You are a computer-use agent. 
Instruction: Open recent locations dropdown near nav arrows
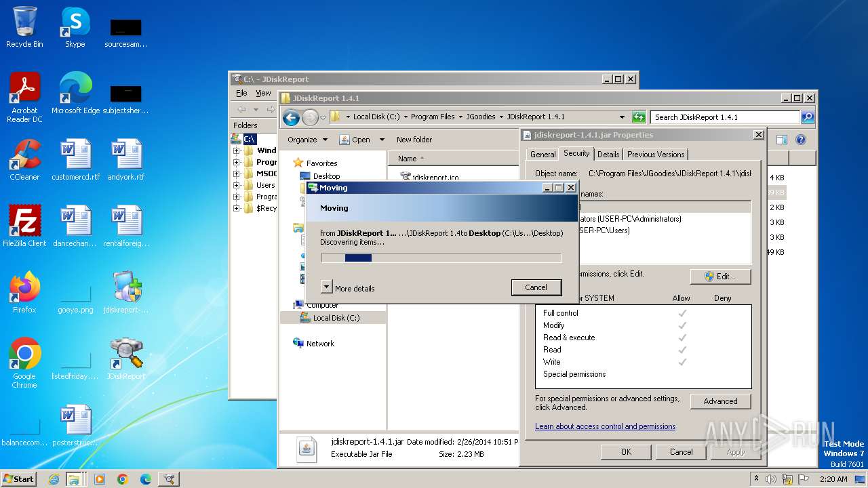point(323,117)
